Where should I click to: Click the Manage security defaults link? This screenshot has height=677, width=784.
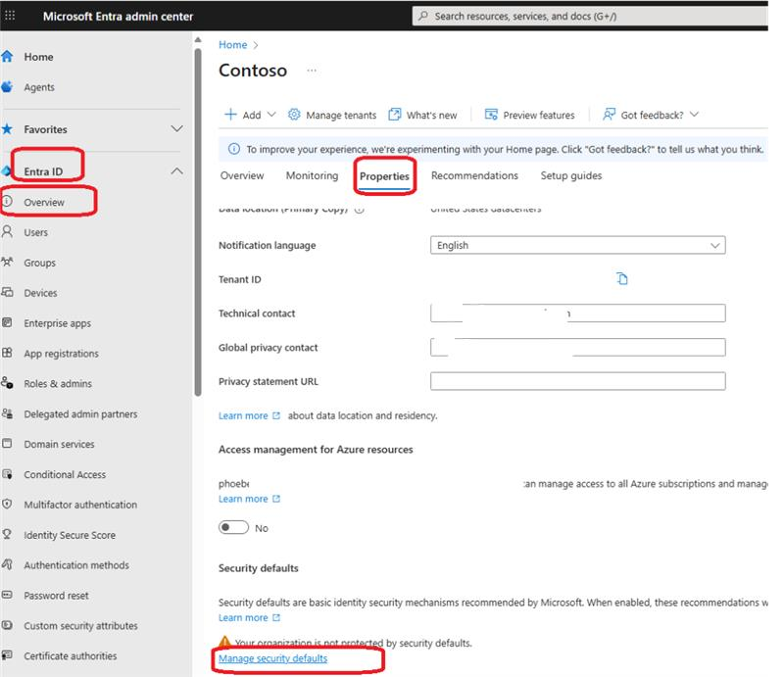click(273, 658)
